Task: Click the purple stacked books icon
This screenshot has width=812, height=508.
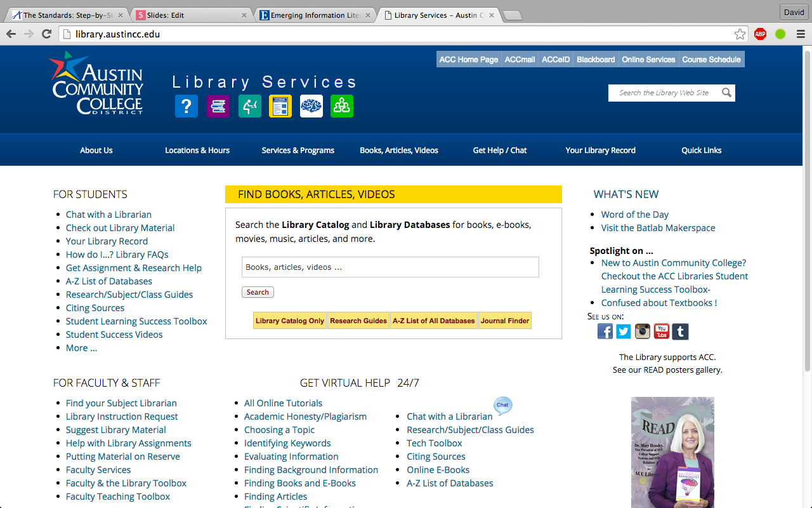Action: [x=218, y=106]
